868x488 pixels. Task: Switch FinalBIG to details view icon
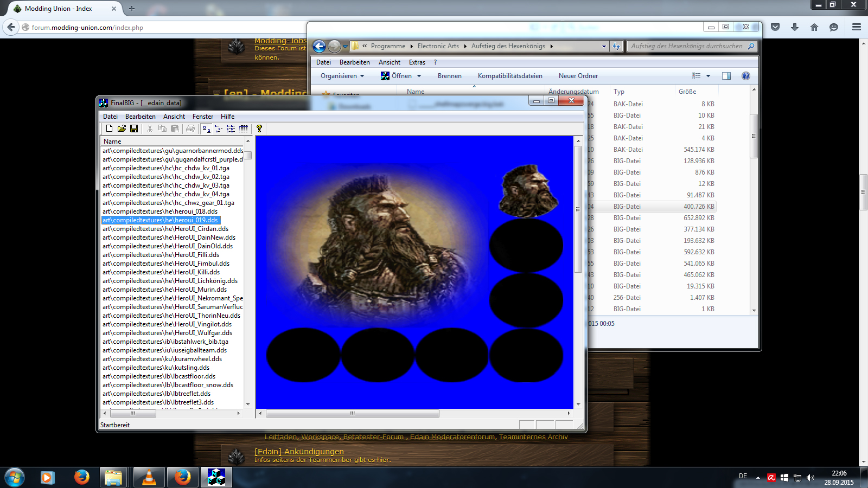[244, 129]
